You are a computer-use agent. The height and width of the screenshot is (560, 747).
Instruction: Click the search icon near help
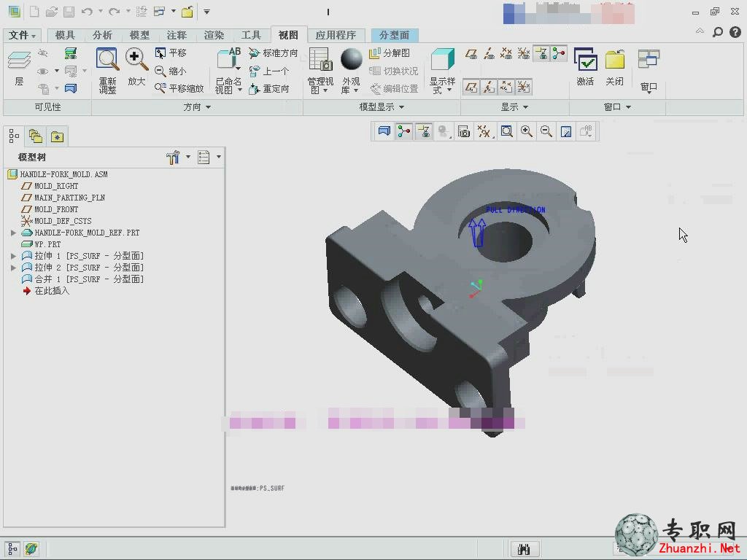coord(718,32)
